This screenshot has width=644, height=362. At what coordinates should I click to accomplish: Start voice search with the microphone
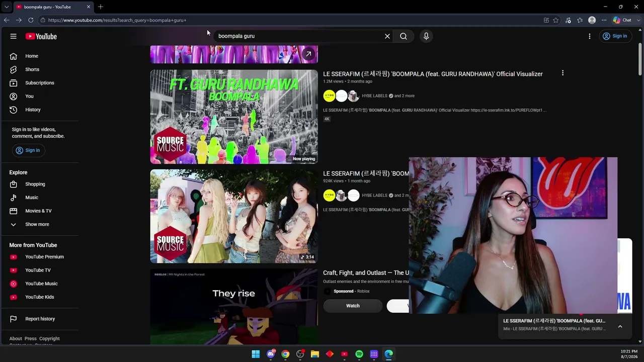(426, 36)
